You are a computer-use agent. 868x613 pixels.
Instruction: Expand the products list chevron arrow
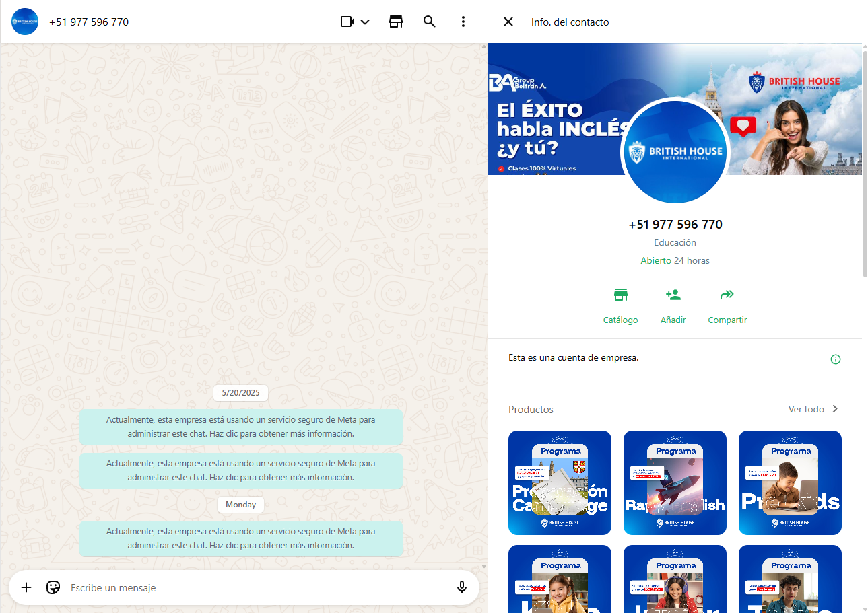[x=835, y=409]
